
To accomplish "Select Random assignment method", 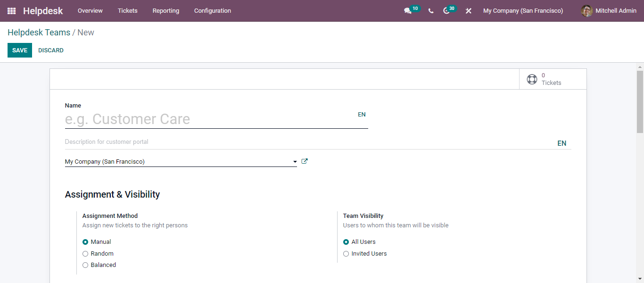I will pyautogui.click(x=85, y=254).
